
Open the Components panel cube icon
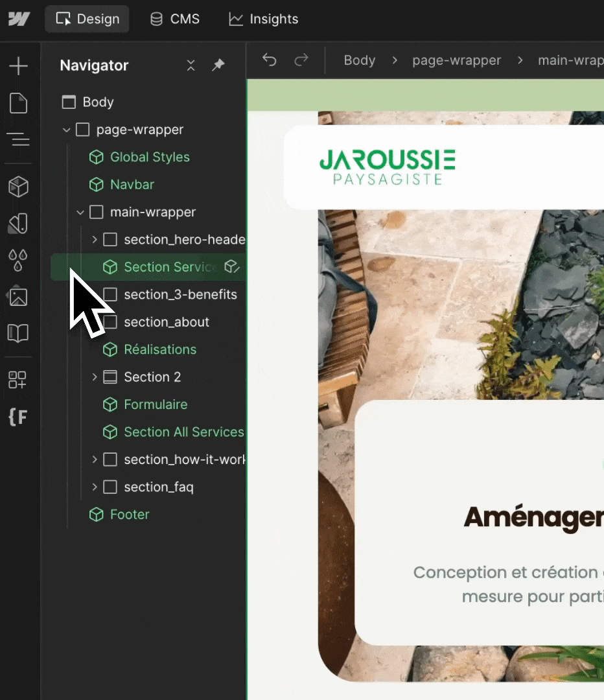click(x=18, y=186)
